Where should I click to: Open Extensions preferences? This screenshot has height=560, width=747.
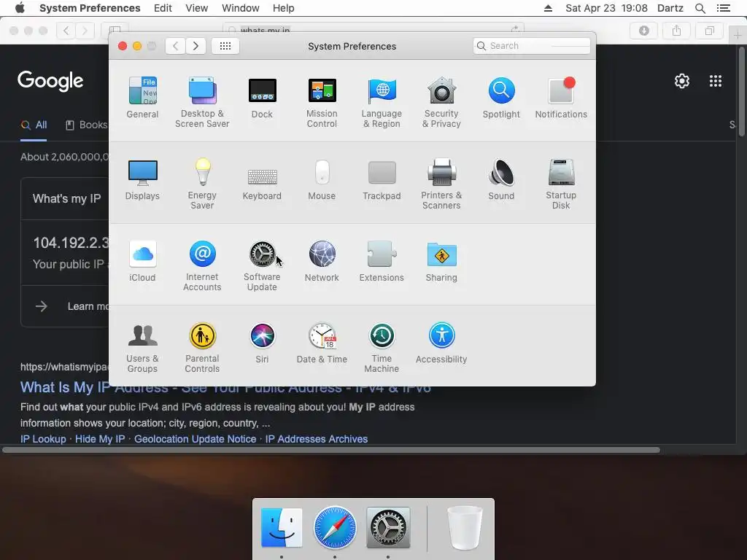(x=382, y=262)
